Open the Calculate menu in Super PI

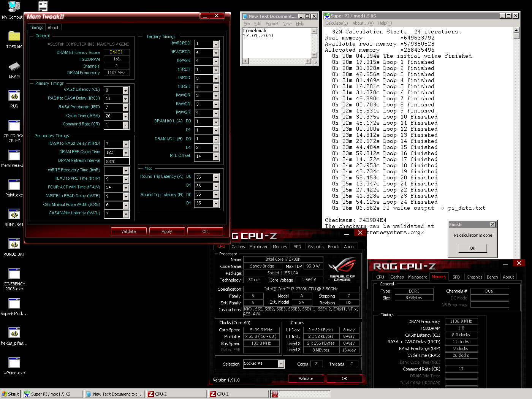coord(336,23)
